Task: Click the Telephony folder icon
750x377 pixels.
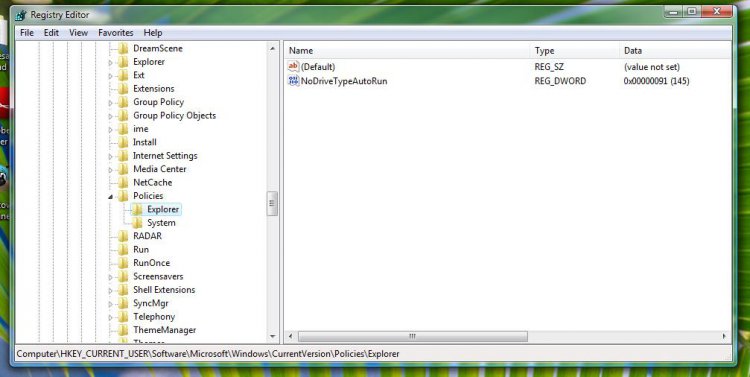Action: coord(123,316)
